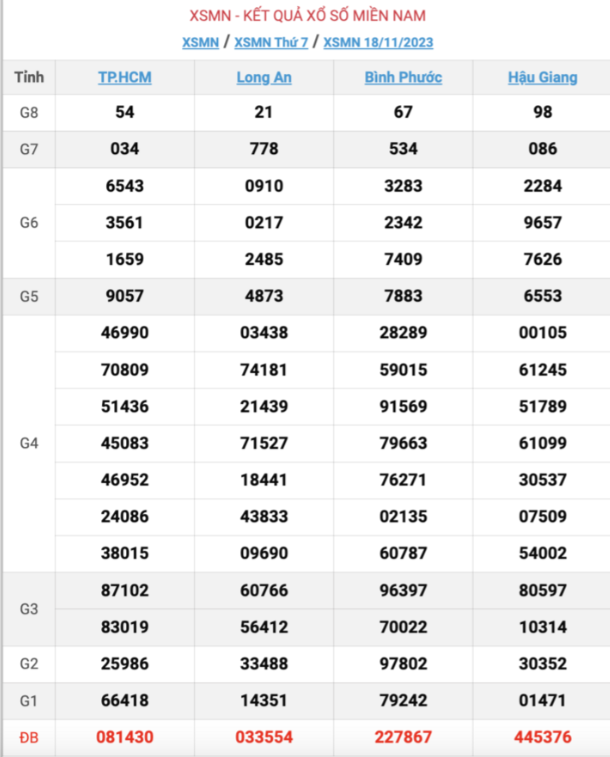Open the TP.HCM province link
The height and width of the screenshot is (757, 610).
tap(125, 77)
